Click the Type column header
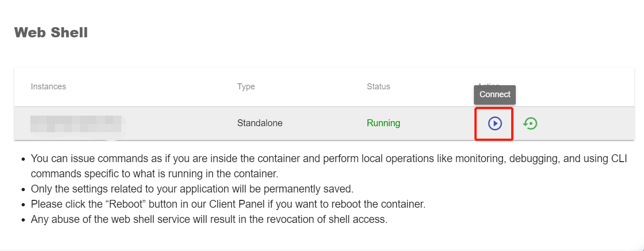Viewport: 644px width, 251px height. (x=246, y=87)
